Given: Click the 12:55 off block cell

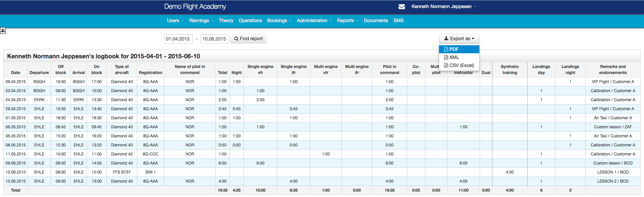Looking at the screenshot, I should point(61,109).
